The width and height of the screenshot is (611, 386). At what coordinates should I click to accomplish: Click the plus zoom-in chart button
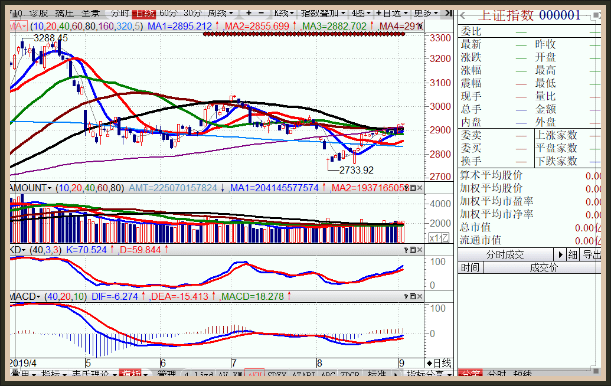(x=248, y=13)
